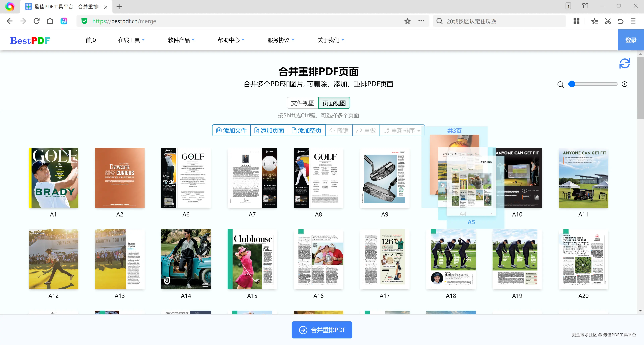
Task: Click the 合并重排PDF button
Action: pos(322,330)
